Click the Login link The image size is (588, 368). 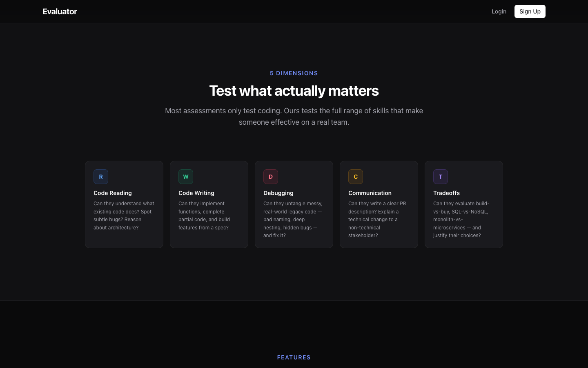(499, 11)
